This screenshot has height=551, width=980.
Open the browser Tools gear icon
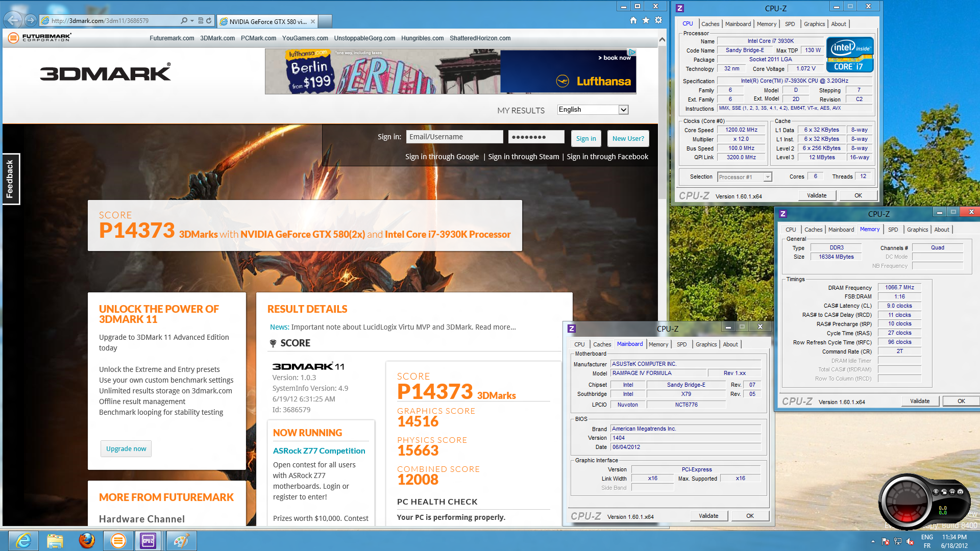tap(658, 20)
